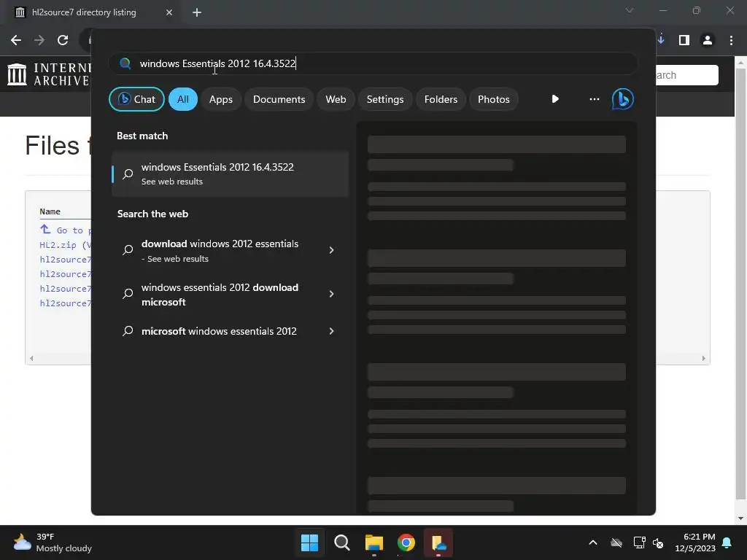Viewport: 747px width, 560px height.
Task: Click taskbar Search magnifier
Action: (342, 542)
